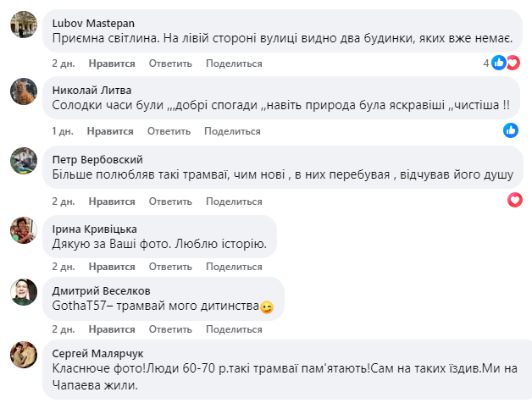This screenshot has height=403, width=532.
Task: Like Ірина Кривіцька's comment
Action: 112,267
